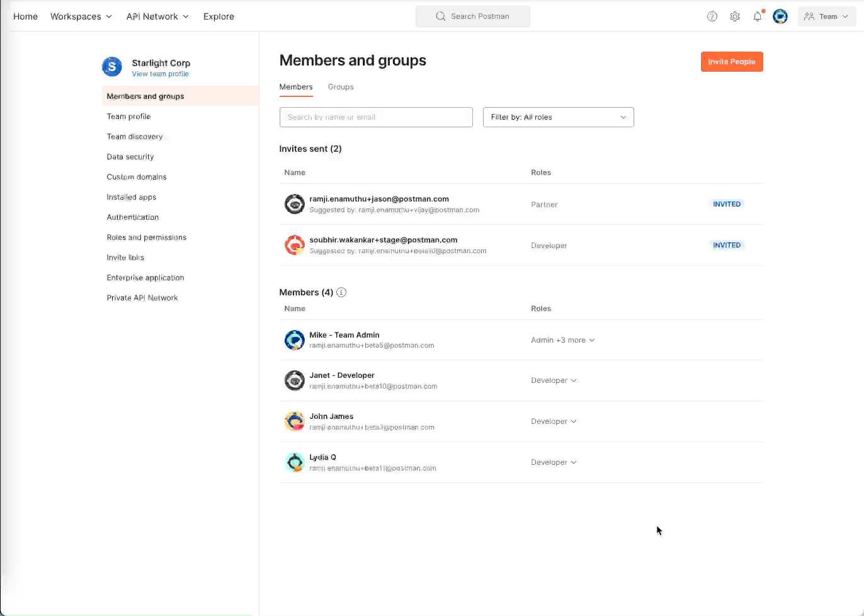
Task: Click John James's avatar
Action: (294, 421)
